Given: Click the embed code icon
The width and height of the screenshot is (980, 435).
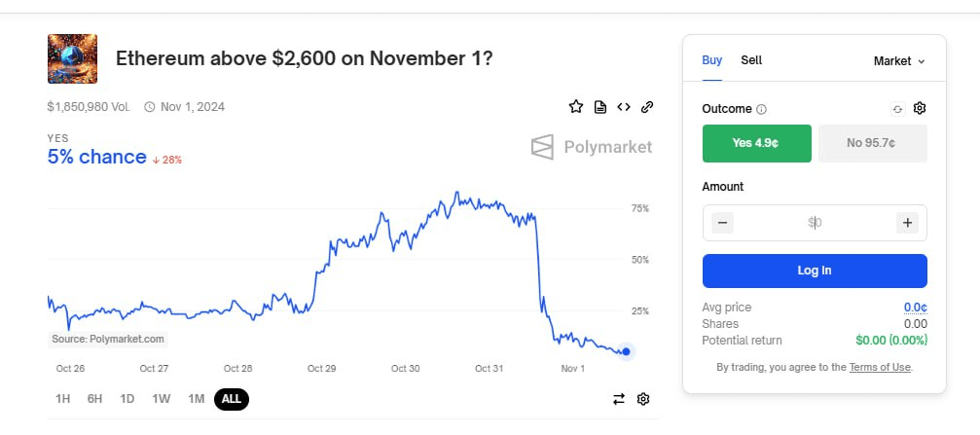Looking at the screenshot, I should [x=624, y=107].
